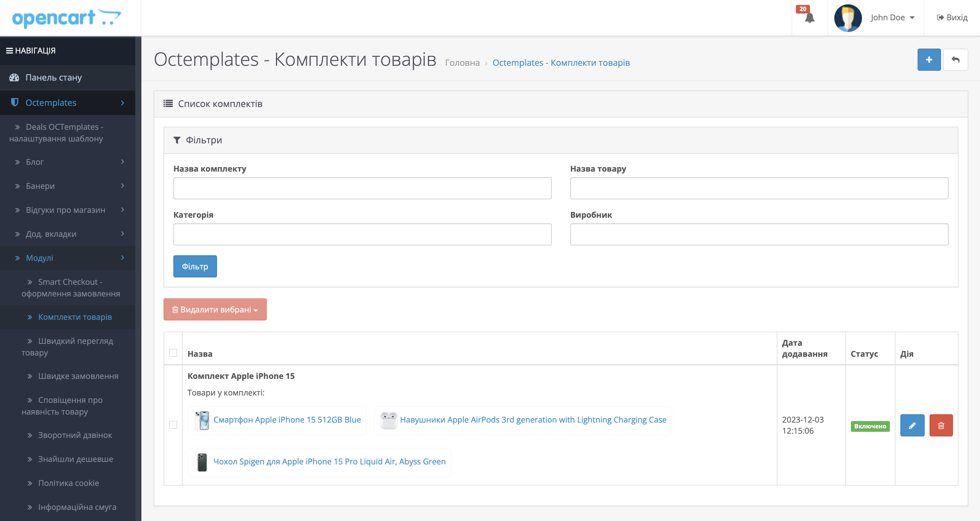Screen dimensions: 980x521
Task: Expand the Блог sidebar submenu
Action: pos(68,162)
